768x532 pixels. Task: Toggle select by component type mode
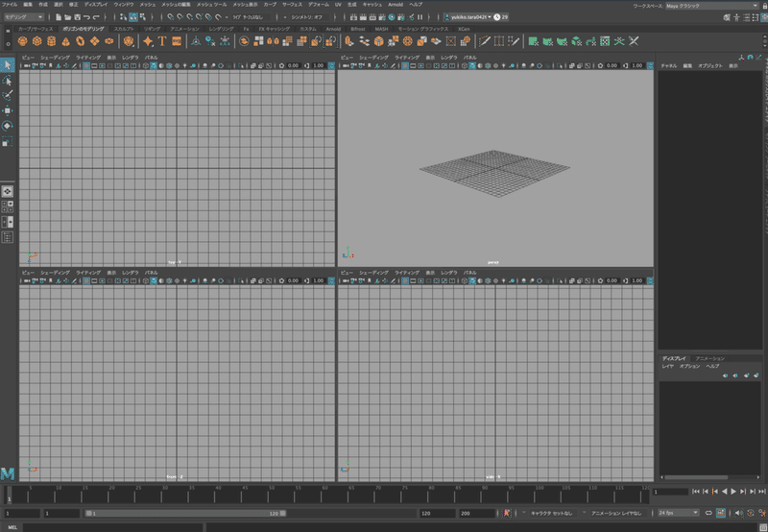click(x=142, y=17)
